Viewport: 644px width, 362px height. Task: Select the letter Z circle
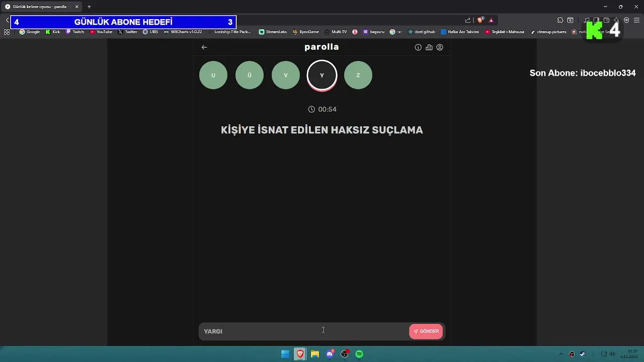[x=358, y=75]
